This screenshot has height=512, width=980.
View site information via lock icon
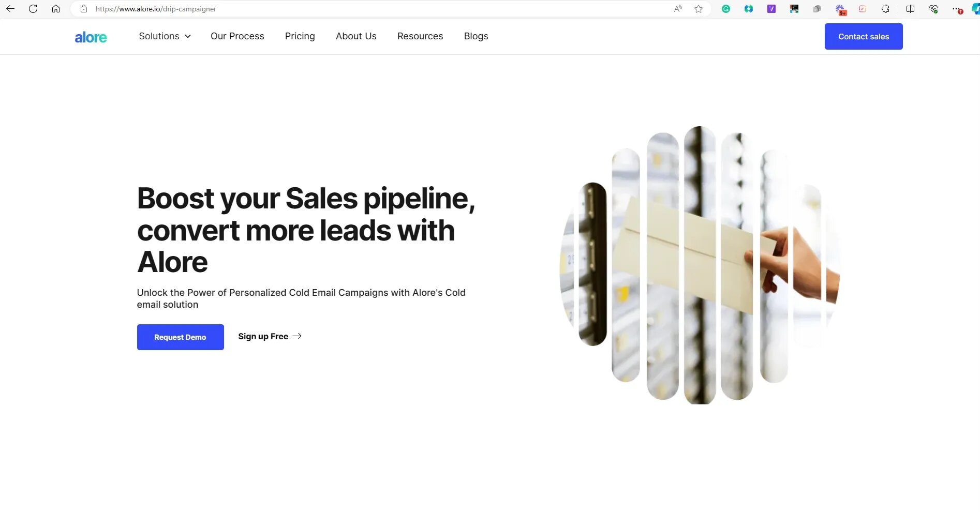tap(84, 9)
